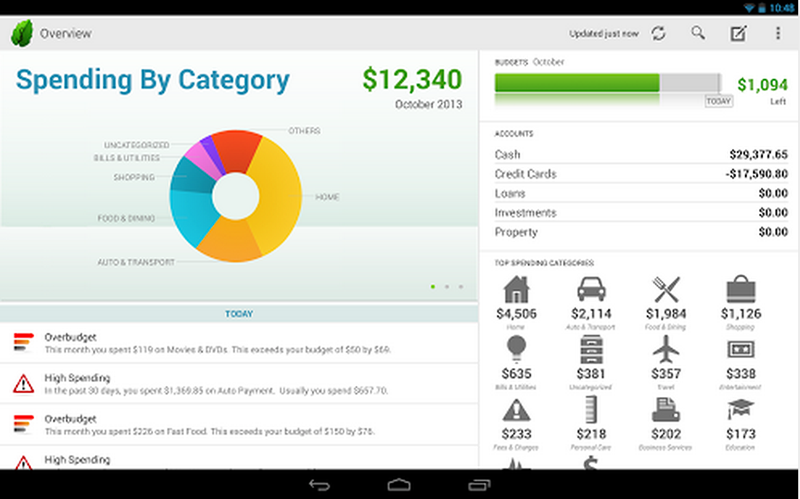Tap the $12,340 total spending amount
Screen dimensions: 800x499
[412, 80]
